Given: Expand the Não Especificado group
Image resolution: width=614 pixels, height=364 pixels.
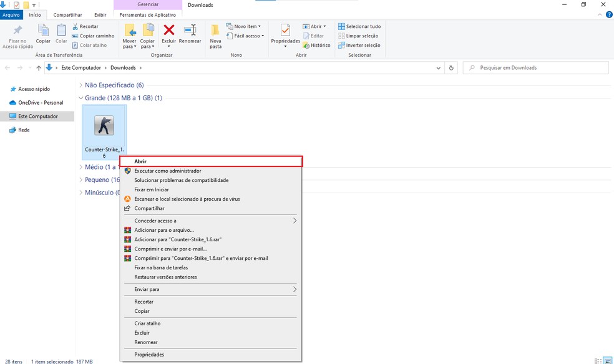Looking at the screenshot, I should [80, 85].
